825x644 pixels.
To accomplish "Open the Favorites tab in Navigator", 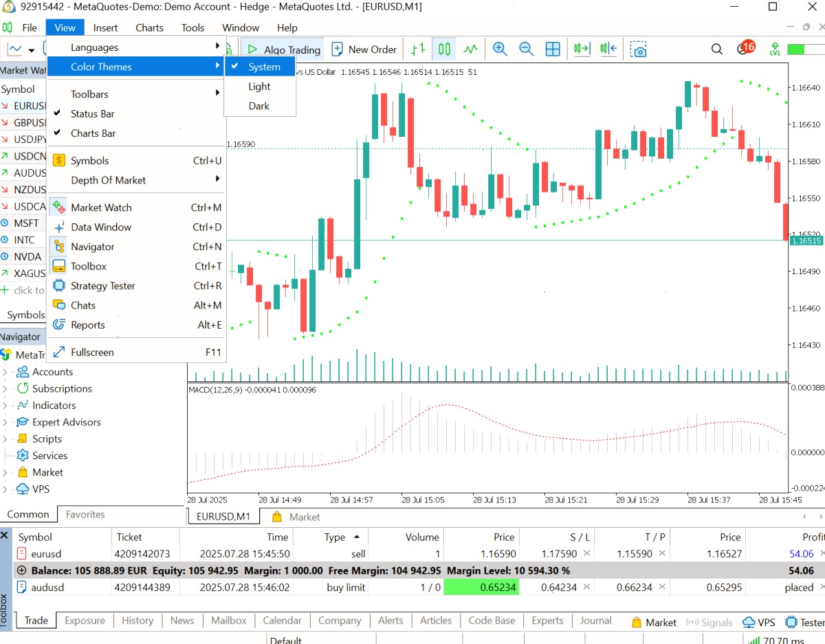I will 85,514.
